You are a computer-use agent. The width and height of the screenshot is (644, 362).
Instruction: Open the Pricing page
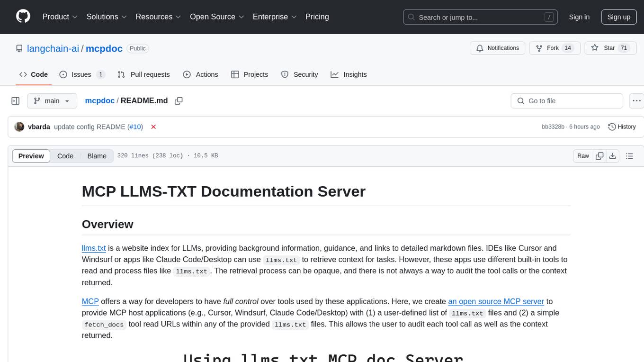[317, 17]
